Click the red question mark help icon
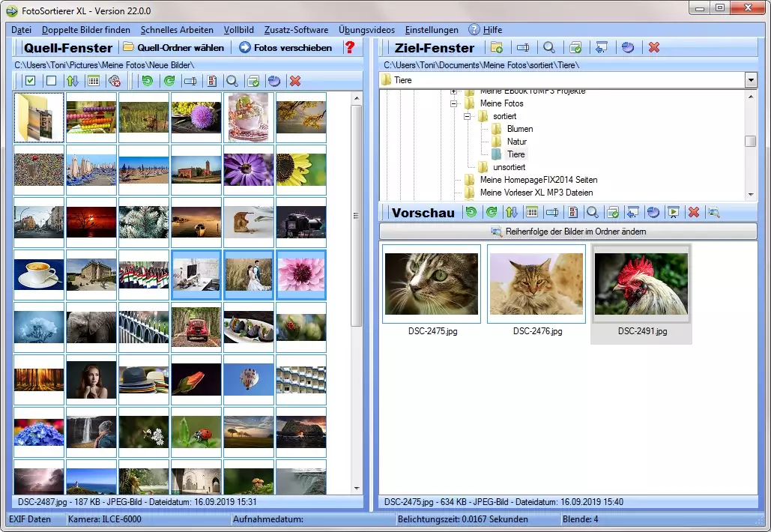This screenshot has height=532, width=771. pyautogui.click(x=349, y=47)
